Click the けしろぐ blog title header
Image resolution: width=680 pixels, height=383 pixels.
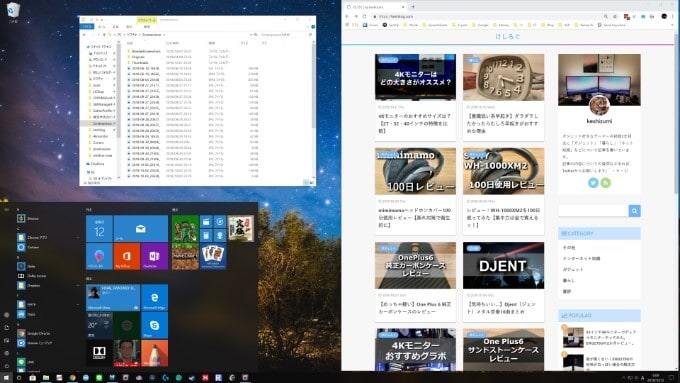coord(508,37)
